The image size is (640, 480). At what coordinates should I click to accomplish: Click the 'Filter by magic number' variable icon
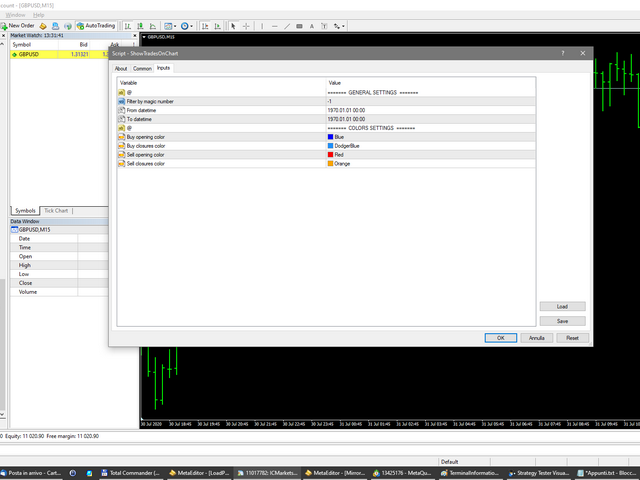pyautogui.click(x=121, y=101)
